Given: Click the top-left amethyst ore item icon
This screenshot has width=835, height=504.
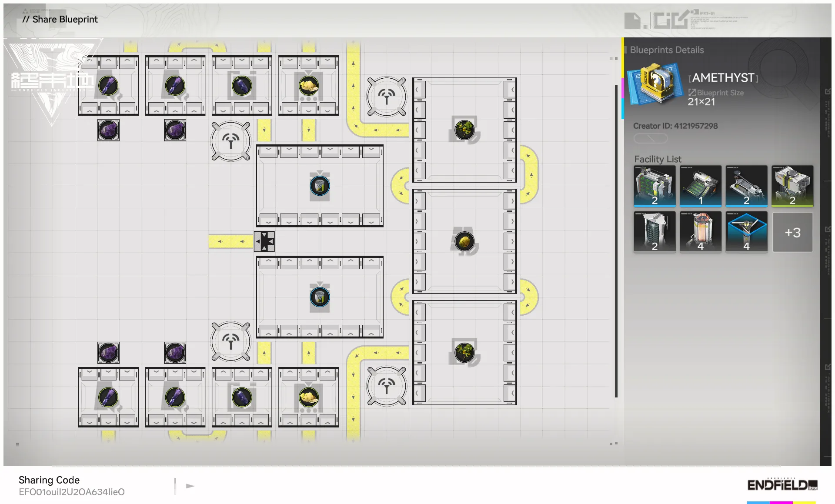Looking at the screenshot, I should (108, 130).
